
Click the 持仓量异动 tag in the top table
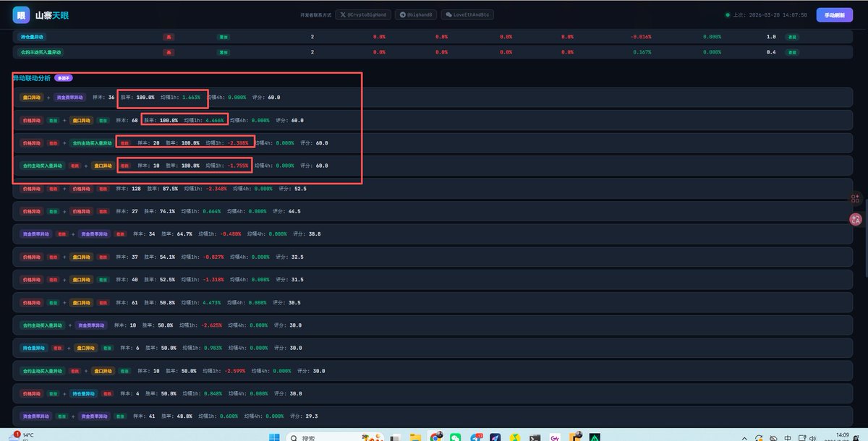33,36
